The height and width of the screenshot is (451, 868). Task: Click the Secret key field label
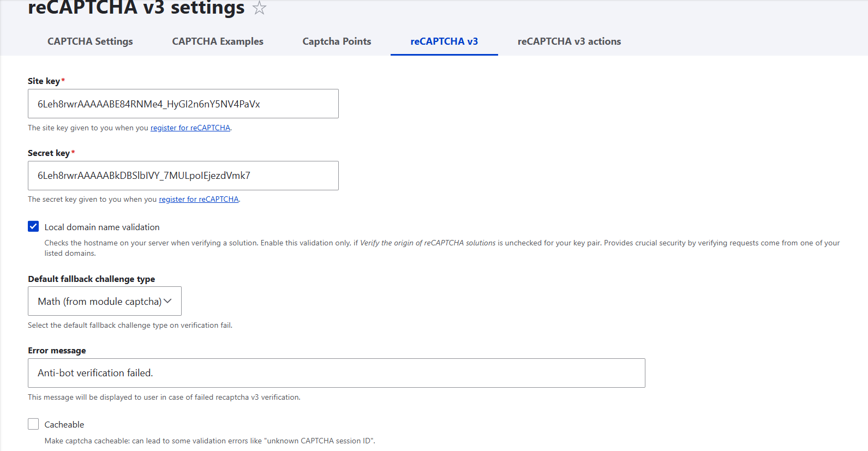pyautogui.click(x=49, y=153)
